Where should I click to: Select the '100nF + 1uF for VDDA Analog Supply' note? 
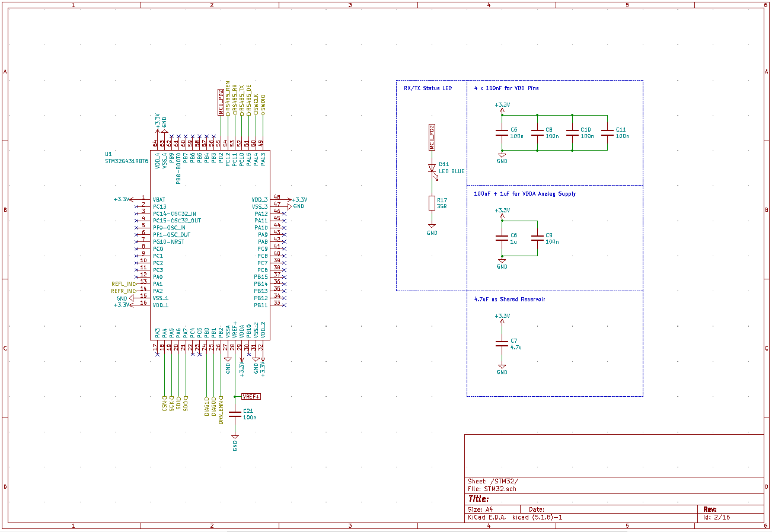coord(525,194)
